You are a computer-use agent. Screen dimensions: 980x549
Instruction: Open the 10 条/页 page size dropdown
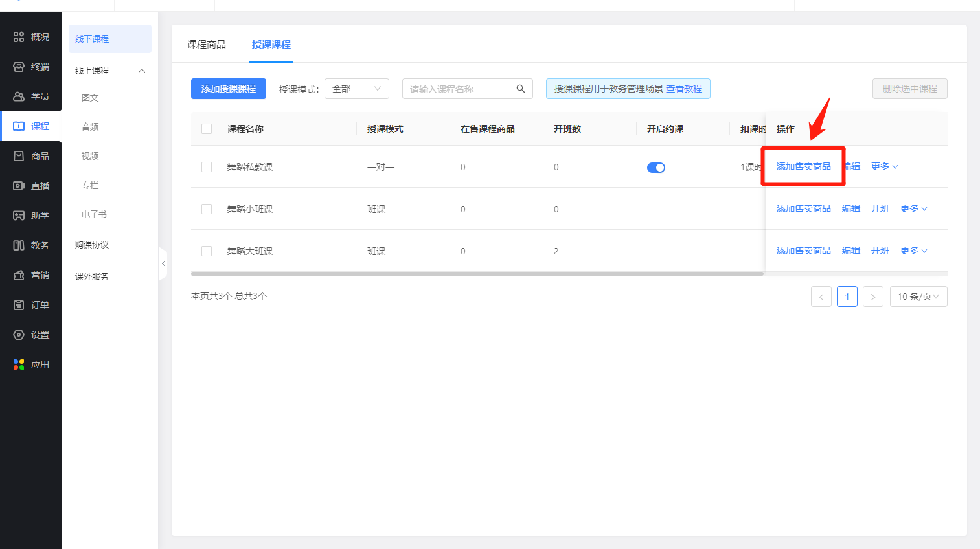pos(918,297)
